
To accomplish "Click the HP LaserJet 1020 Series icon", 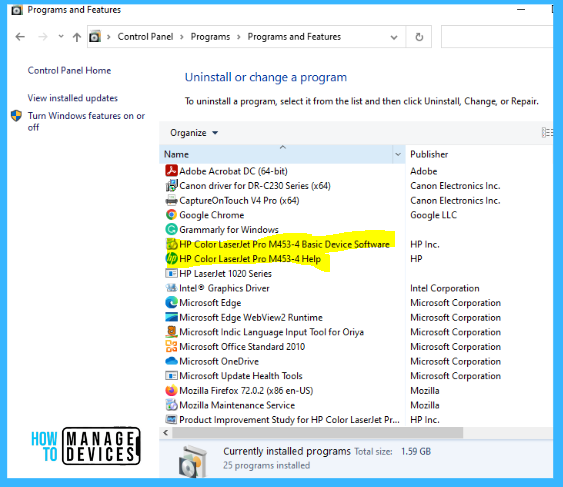I will (x=171, y=273).
